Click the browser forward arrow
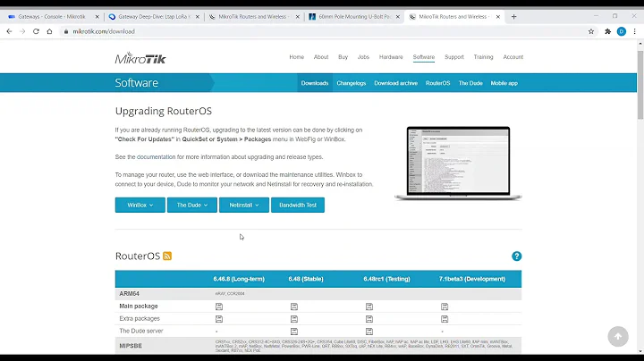The width and height of the screenshot is (644, 361). (22, 31)
